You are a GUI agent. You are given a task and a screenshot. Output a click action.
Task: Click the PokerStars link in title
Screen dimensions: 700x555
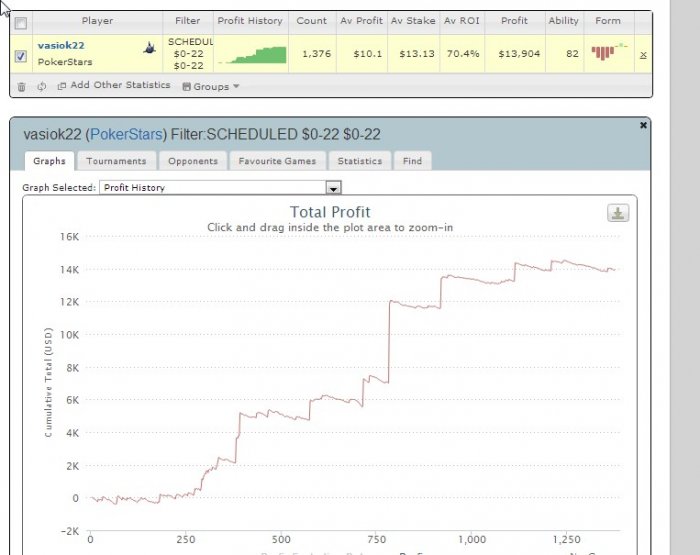(126, 134)
